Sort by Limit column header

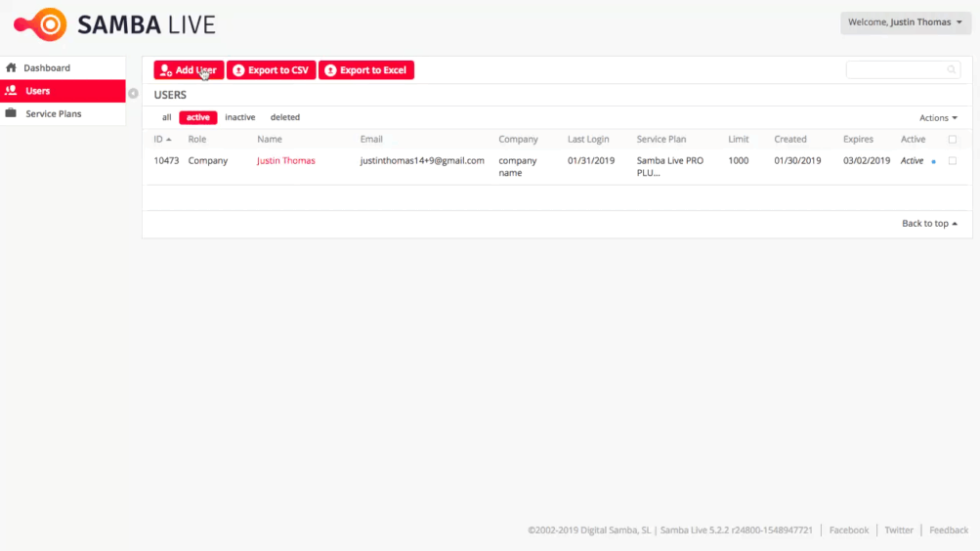pyautogui.click(x=738, y=140)
